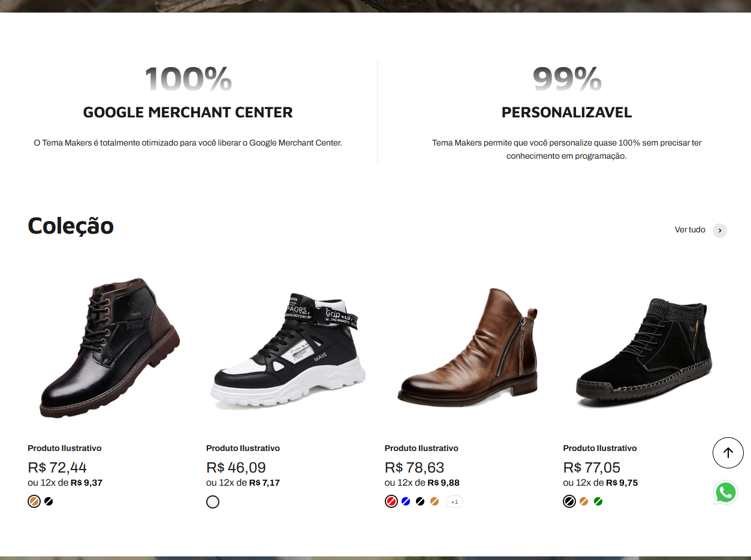
Task: Open the black and white sneaker image
Action: click(288, 350)
